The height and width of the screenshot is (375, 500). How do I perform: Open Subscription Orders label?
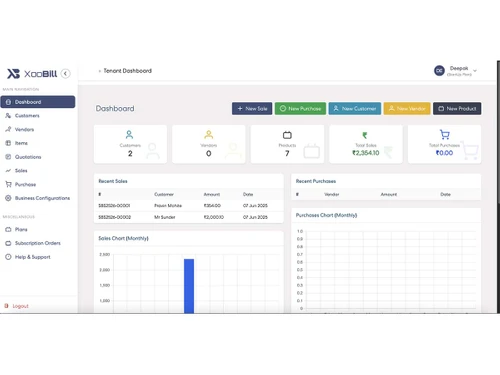pos(38,243)
